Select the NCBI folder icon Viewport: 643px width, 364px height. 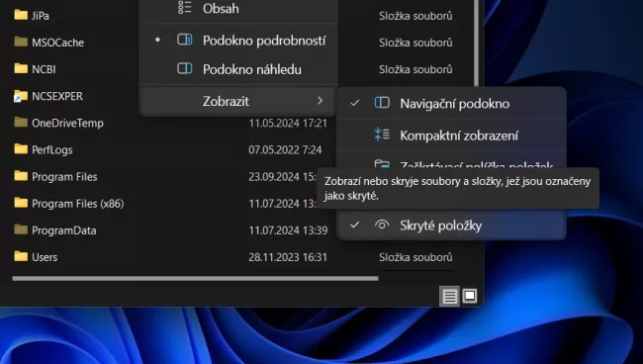(21, 68)
